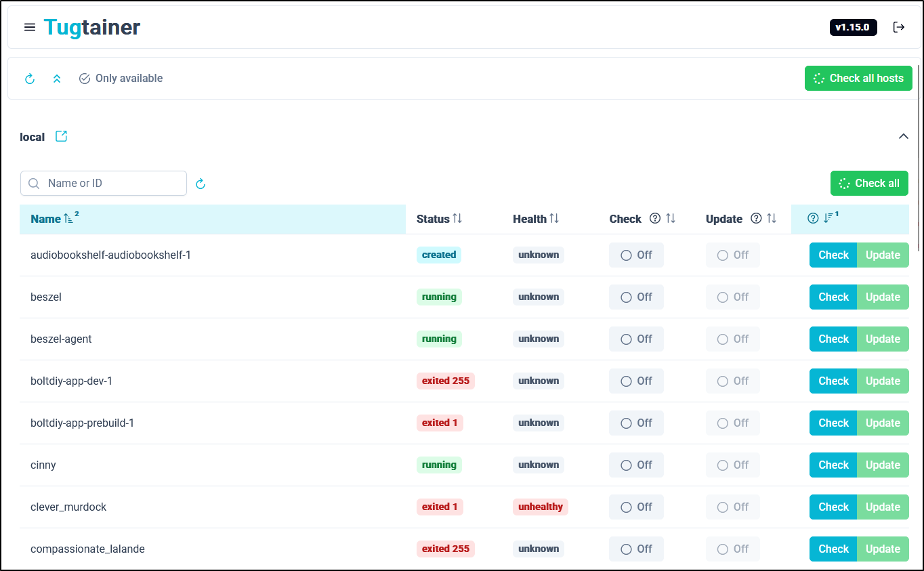924x571 pixels.
Task: Click help icon next to Update column header
Action: click(756, 219)
